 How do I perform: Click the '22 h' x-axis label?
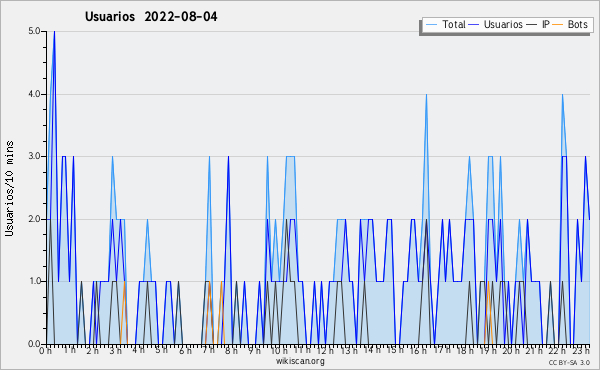coord(557,350)
